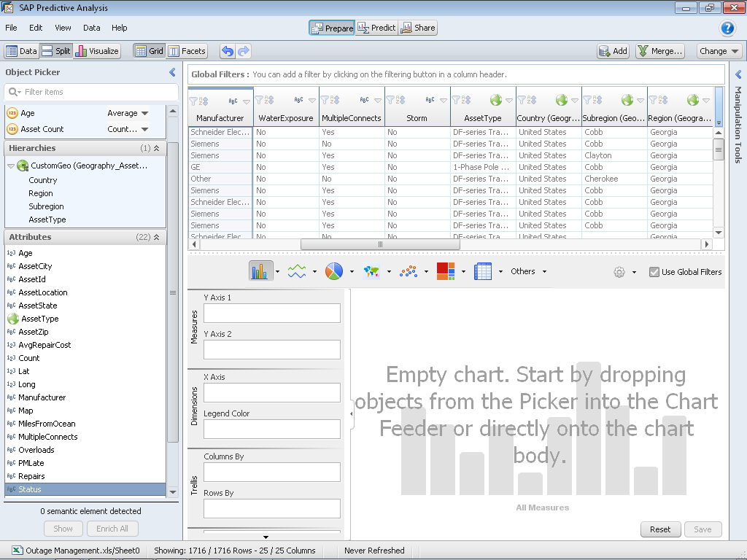Viewport: 747px width, 560px height.
Task: Enable Facets display mode
Action: pos(187,51)
